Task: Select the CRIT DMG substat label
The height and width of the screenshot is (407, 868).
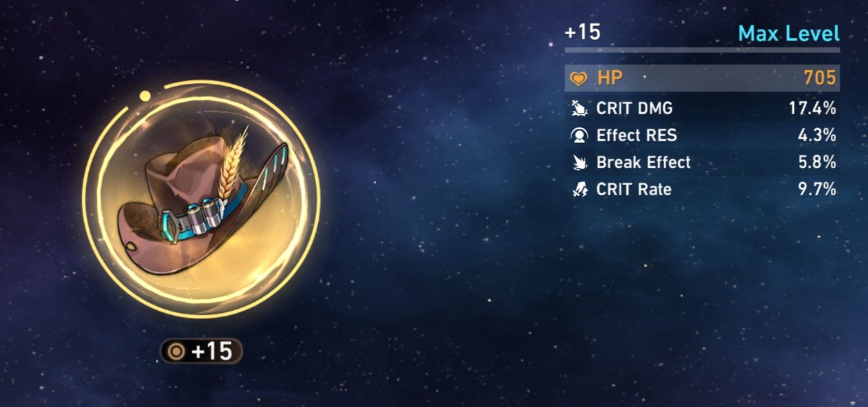Action: (x=634, y=109)
